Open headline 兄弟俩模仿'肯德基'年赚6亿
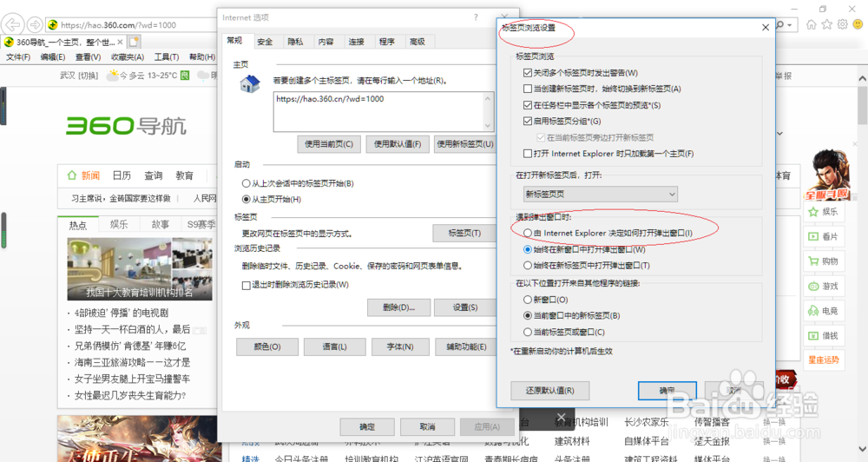868x462 pixels. tap(131, 346)
